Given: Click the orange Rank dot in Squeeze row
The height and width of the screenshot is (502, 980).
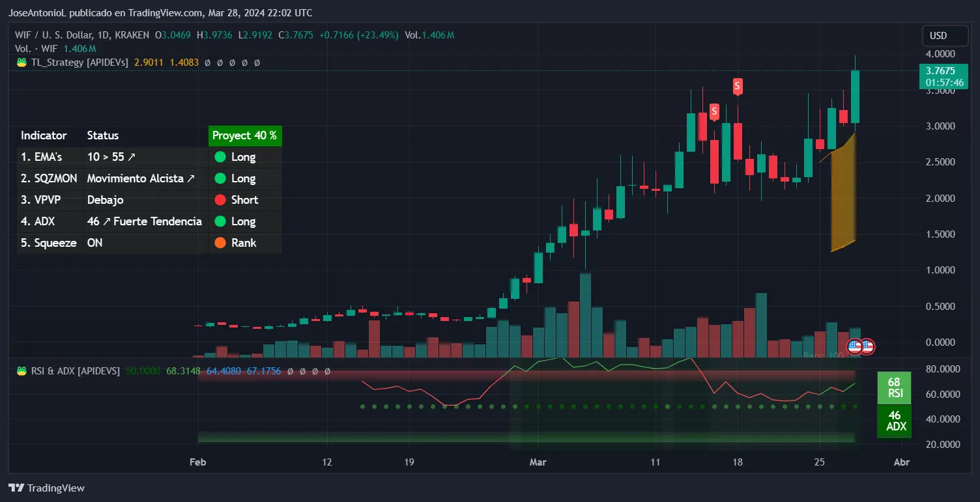Looking at the screenshot, I should click(x=220, y=243).
